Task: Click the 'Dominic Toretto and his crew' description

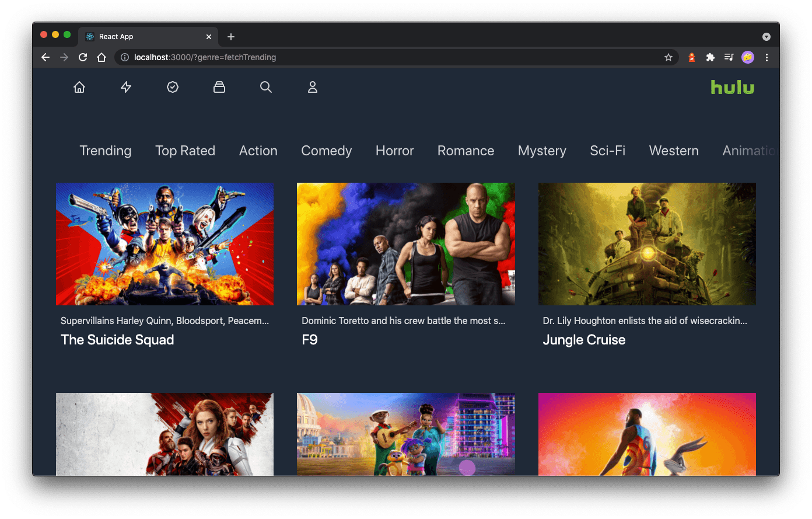Action: (x=404, y=321)
